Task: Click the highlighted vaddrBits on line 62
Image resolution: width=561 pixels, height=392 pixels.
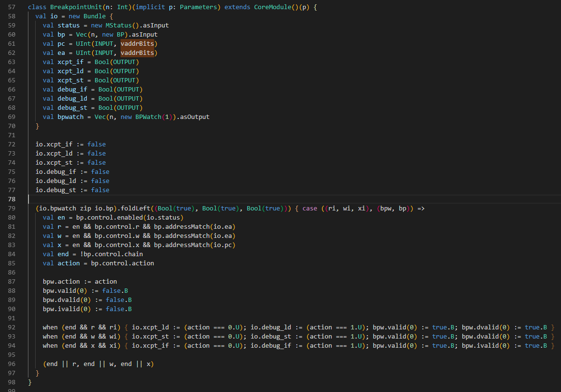Action: [136, 52]
